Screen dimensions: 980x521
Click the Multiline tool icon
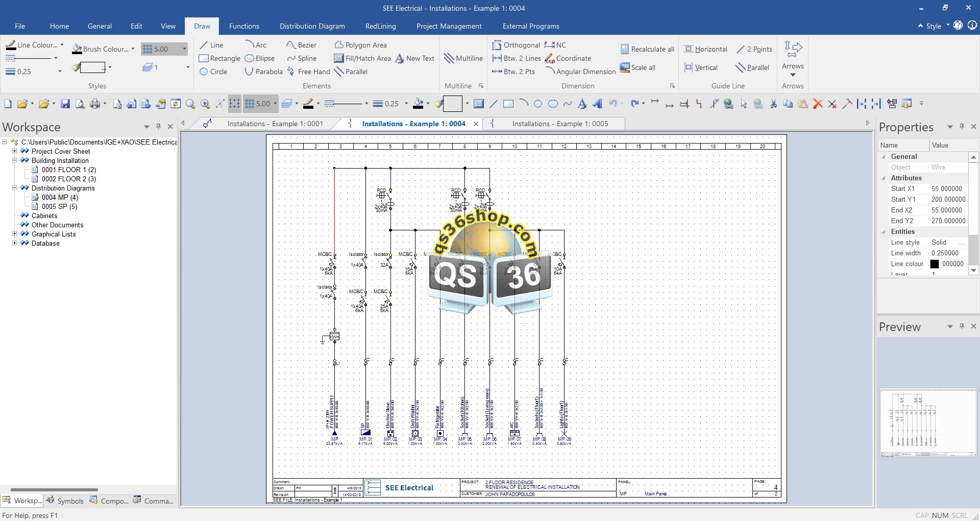[x=463, y=58]
